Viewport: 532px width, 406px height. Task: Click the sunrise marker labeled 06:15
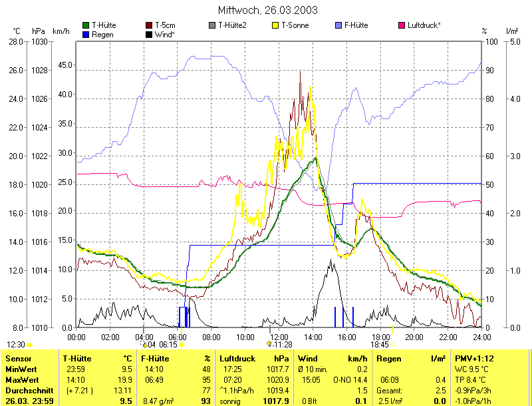tap(181, 345)
